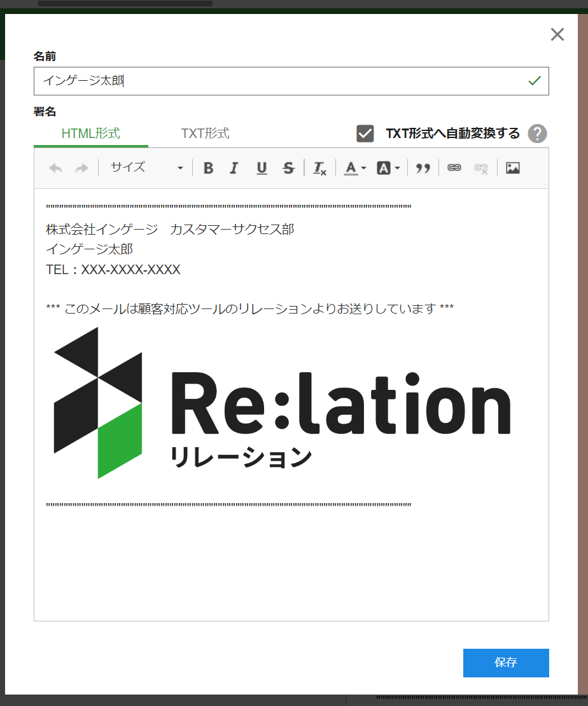Select the Re:lation logo image in the signature
Viewport: 588px width, 706px height.
(x=282, y=403)
